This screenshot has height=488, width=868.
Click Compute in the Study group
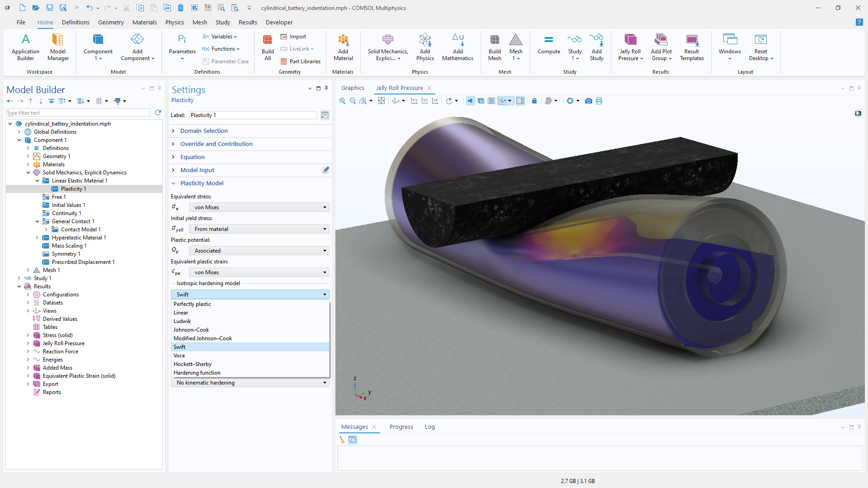click(548, 47)
